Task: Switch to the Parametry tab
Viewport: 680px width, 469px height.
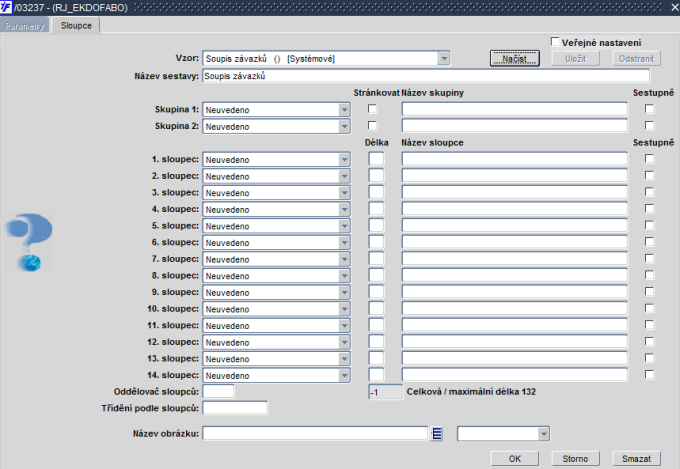Action: [25, 26]
